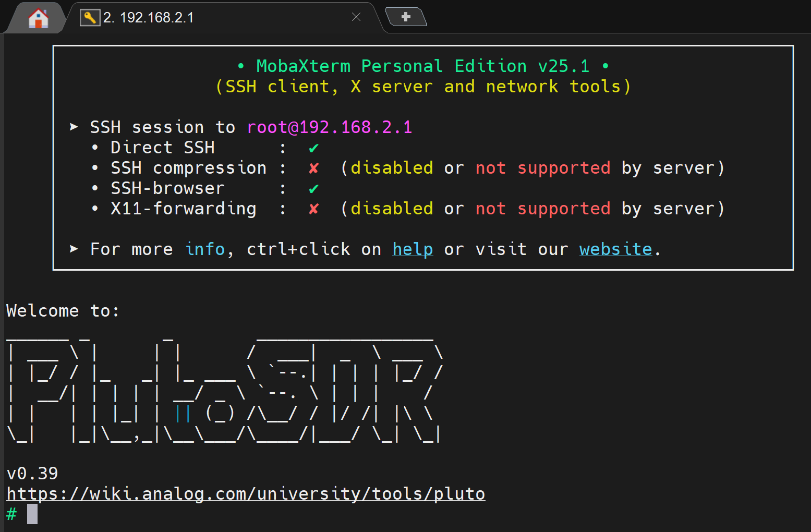Open the PlutoSDR wiki.analog.com URL
The height and width of the screenshot is (532, 811).
click(x=245, y=493)
